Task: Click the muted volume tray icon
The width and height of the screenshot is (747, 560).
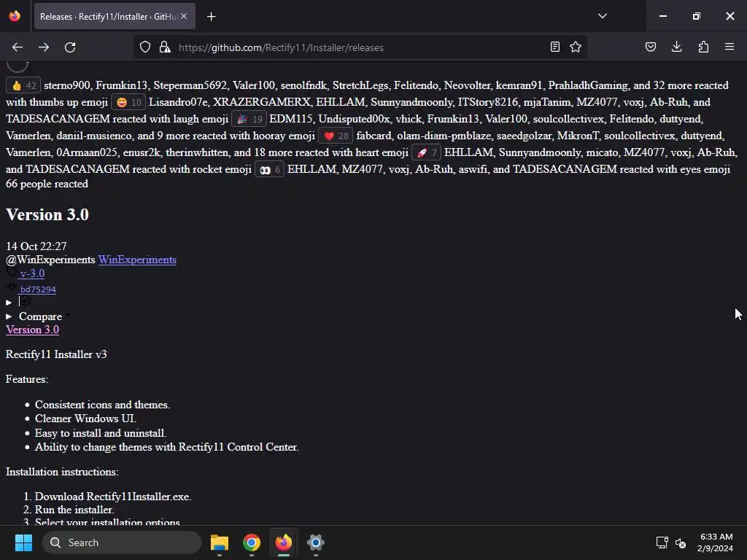Action: tap(681, 542)
